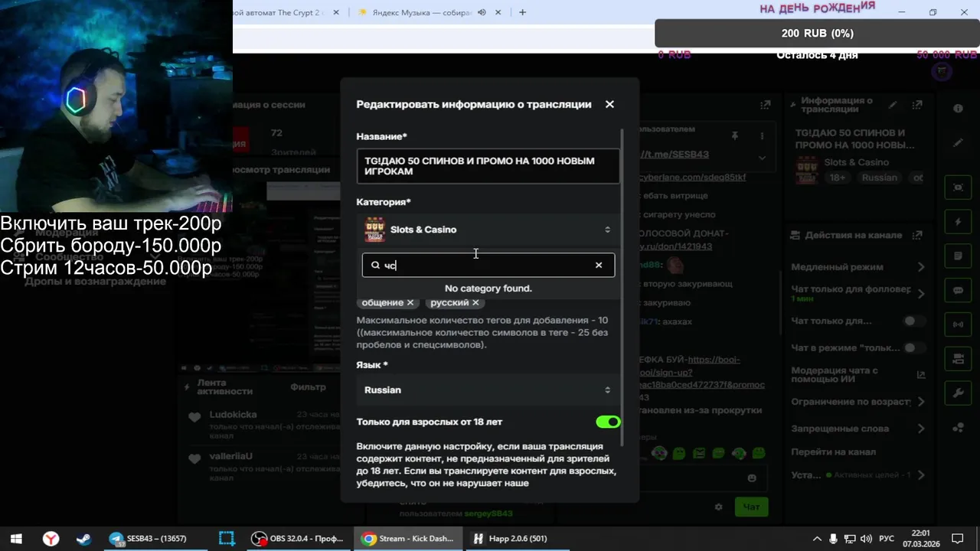Click the wrench tool icon in sidebar
980x551 pixels.
(958, 393)
